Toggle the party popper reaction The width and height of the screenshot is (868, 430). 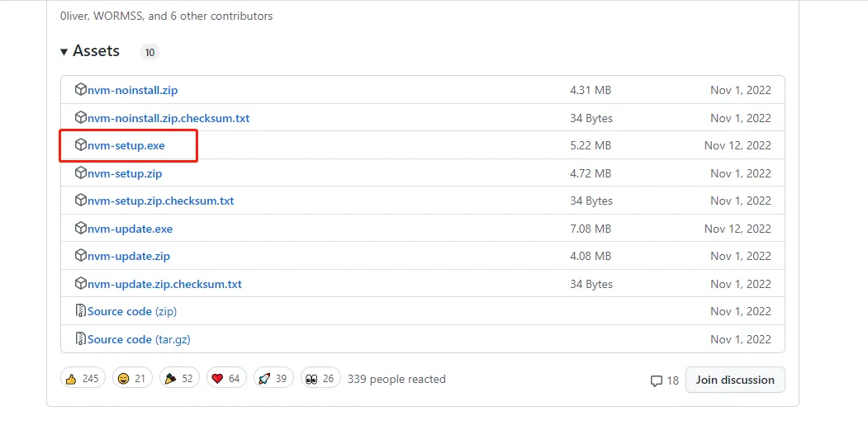point(179,379)
